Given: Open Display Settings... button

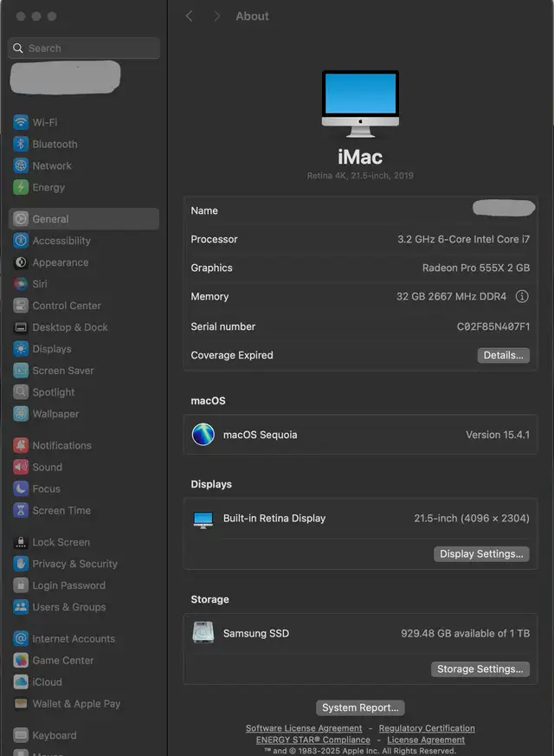Looking at the screenshot, I should (x=481, y=554).
